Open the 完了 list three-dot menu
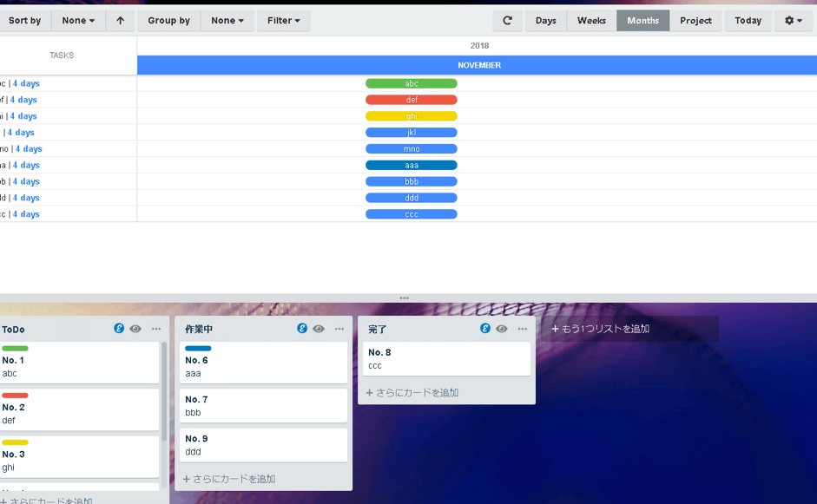The width and height of the screenshot is (817, 504). (523, 329)
